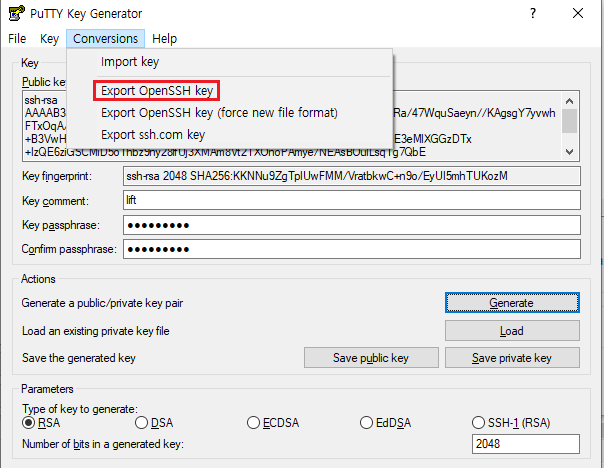Click the ssh-rsa public key text
The height and width of the screenshot is (468, 604).
tap(41, 100)
